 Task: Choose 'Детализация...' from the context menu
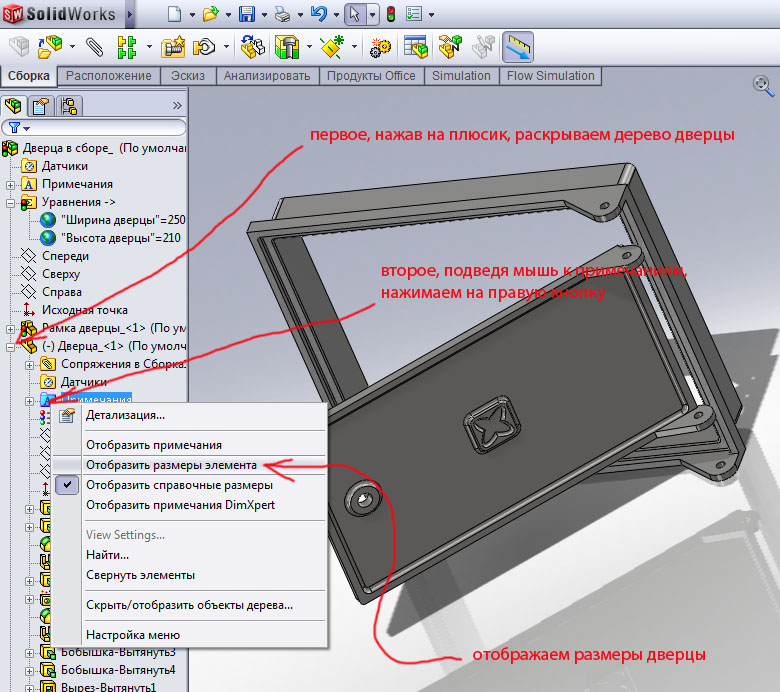click(125, 415)
